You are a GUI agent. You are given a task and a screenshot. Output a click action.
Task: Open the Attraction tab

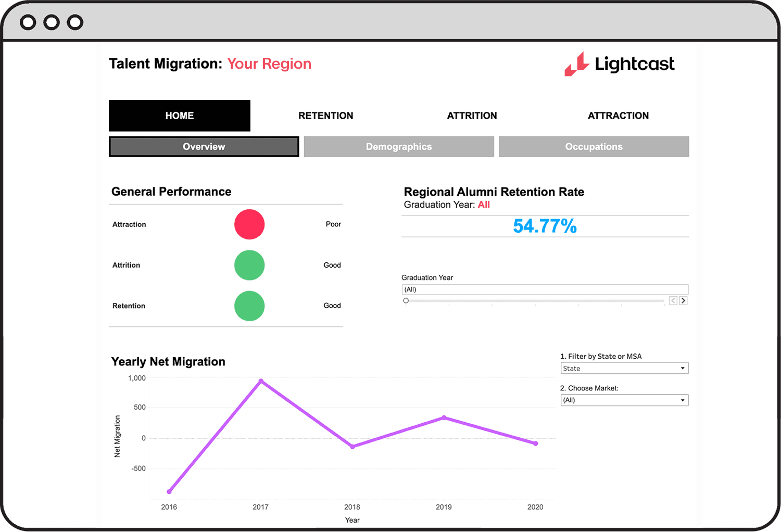[618, 116]
